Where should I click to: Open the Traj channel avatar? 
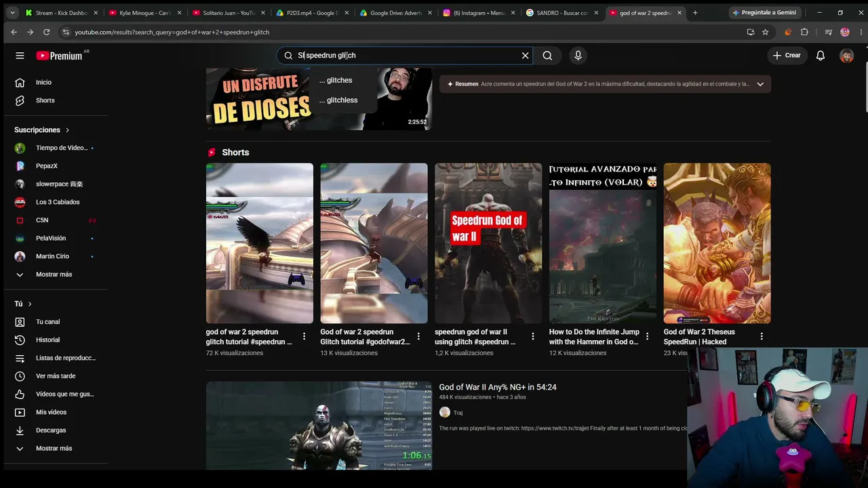(445, 412)
